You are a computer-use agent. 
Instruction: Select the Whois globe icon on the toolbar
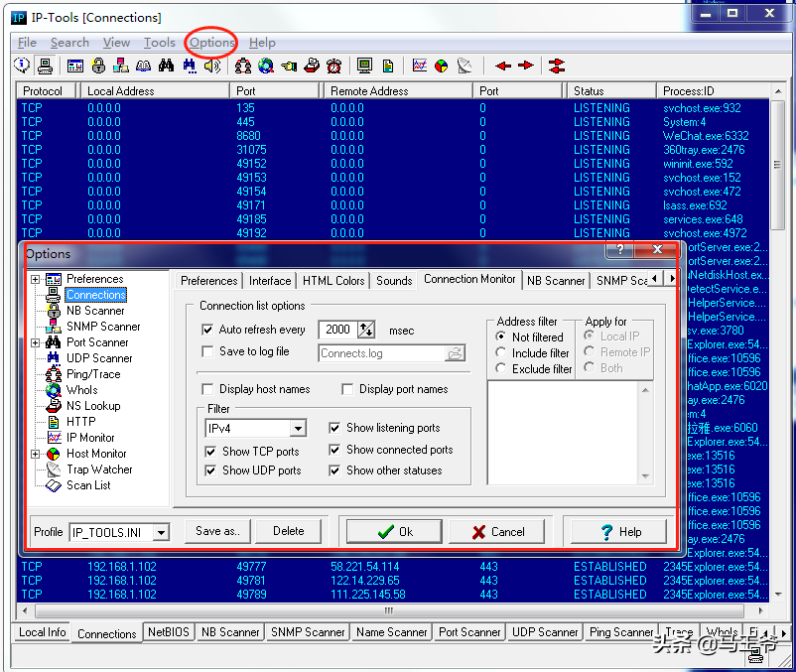click(x=264, y=66)
